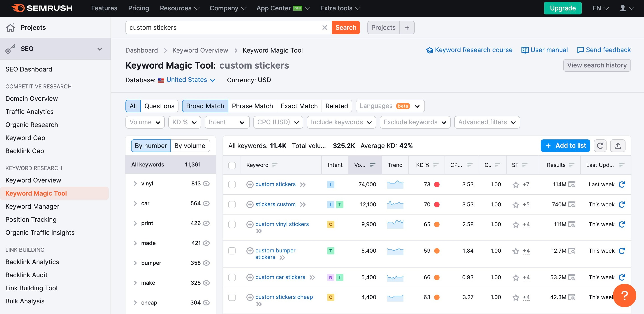
Task: Refresh the 'custom stickers' row updated last week
Action: point(622,185)
